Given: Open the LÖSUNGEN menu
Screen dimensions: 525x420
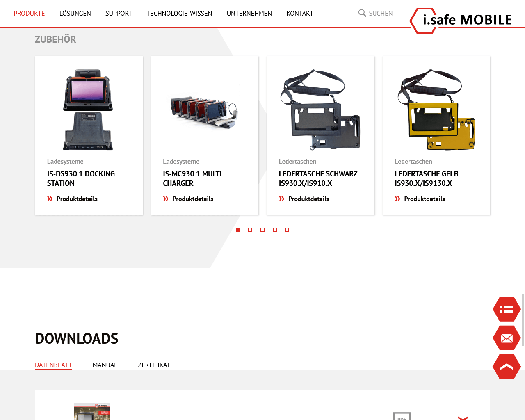Looking at the screenshot, I should tap(75, 14).
